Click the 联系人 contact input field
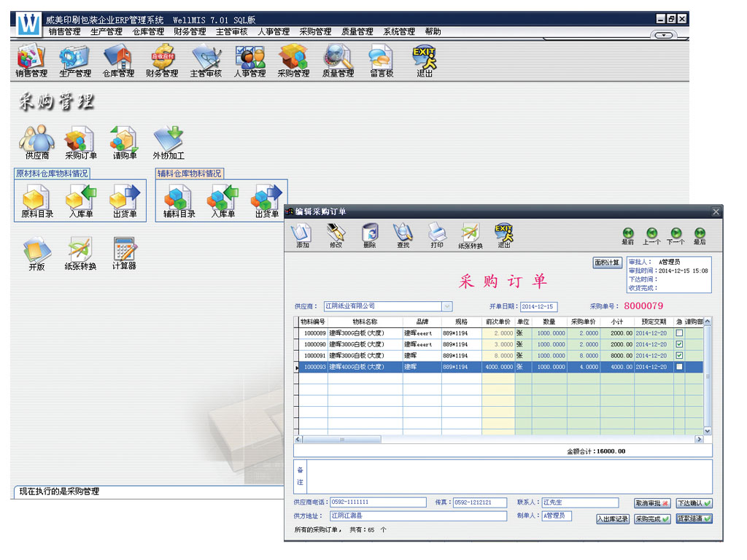Screen dimensions: 747x560 (580, 502)
